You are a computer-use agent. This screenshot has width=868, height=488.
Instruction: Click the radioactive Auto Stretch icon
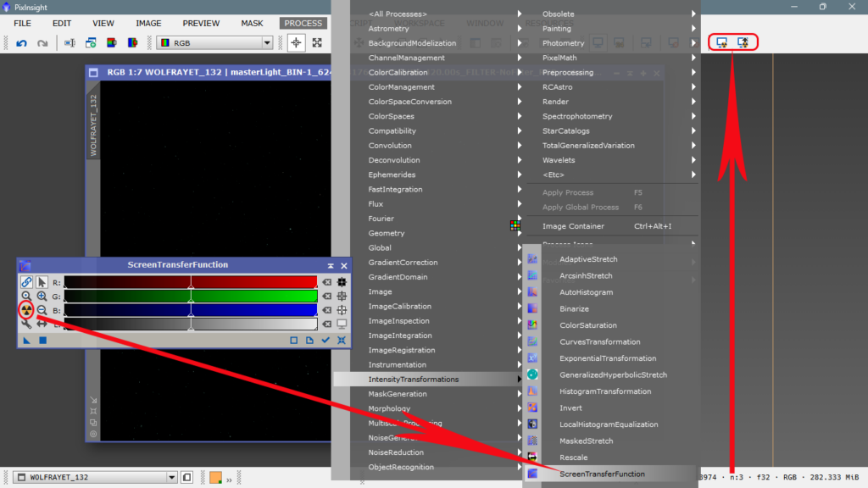[26, 310]
